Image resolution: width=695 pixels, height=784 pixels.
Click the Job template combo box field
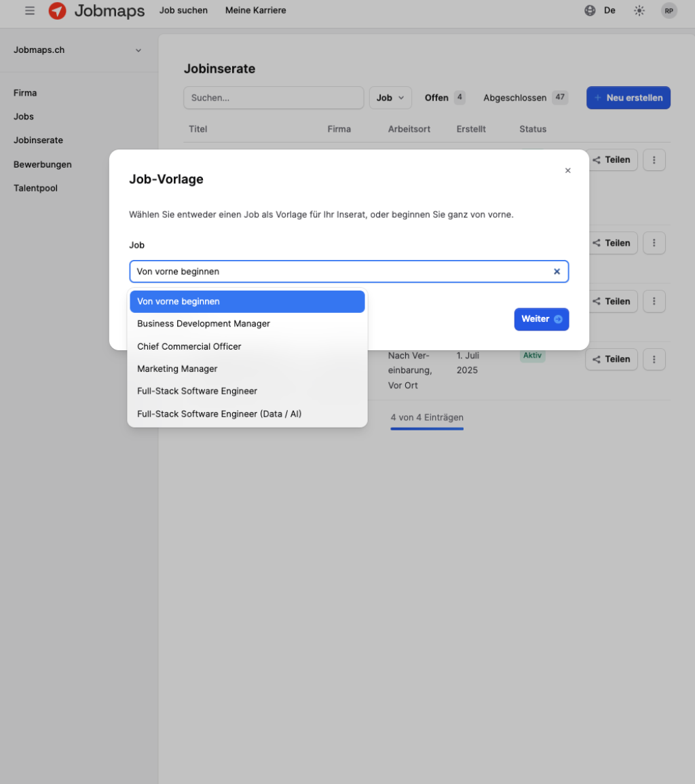339,272
